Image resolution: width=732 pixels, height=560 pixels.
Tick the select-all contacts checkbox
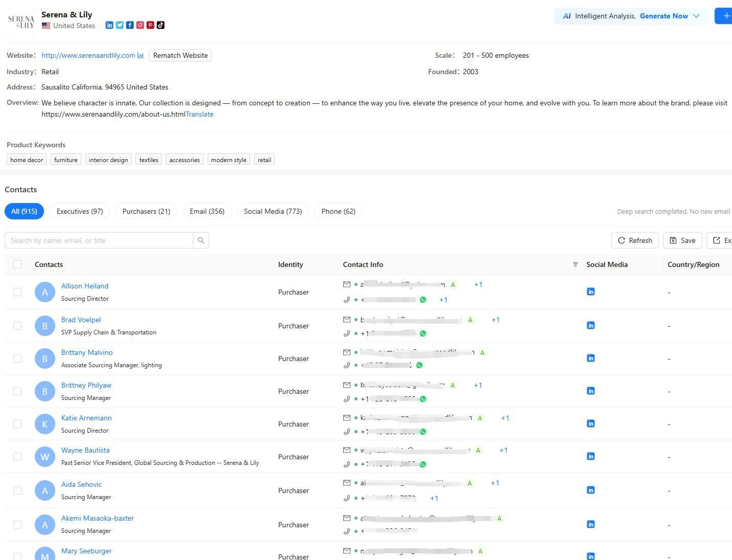(17, 264)
